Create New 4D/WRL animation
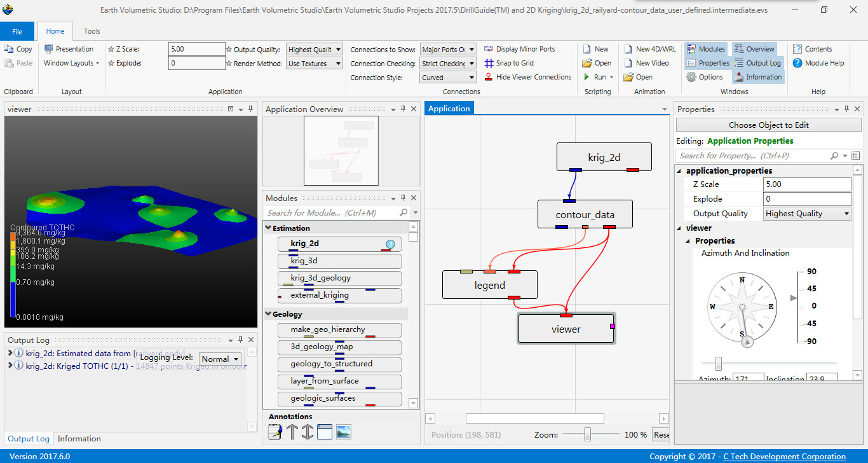868x463 pixels. [x=649, y=49]
